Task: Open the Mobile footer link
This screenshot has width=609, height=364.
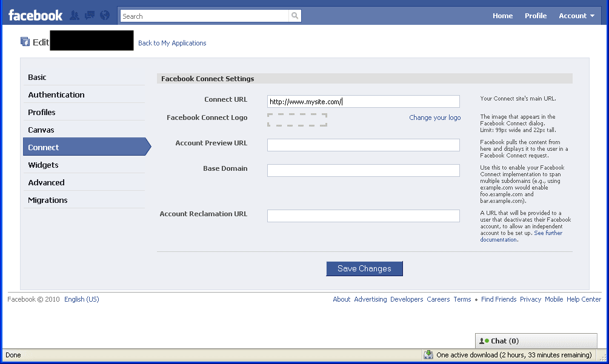Action: click(x=554, y=299)
